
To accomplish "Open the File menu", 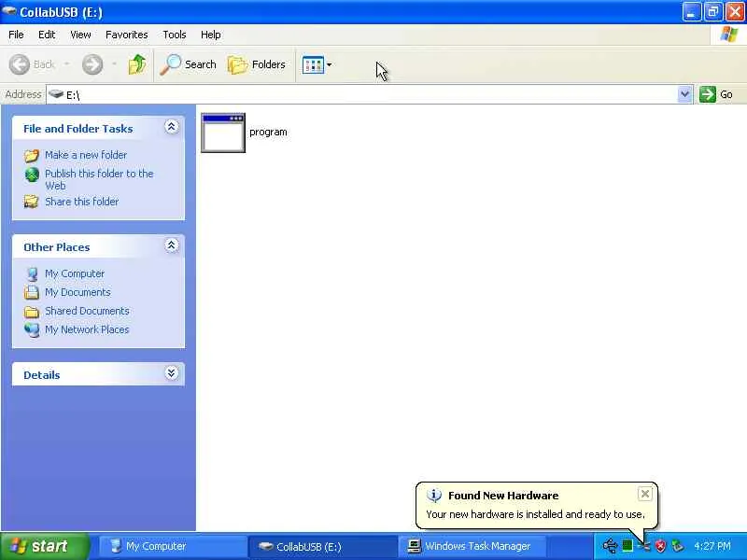I will point(16,35).
